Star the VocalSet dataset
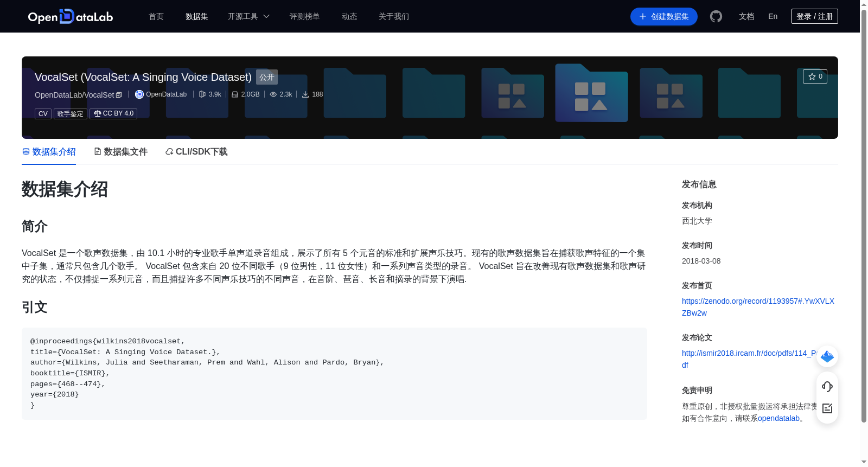This screenshot has height=467, width=868. (815, 76)
